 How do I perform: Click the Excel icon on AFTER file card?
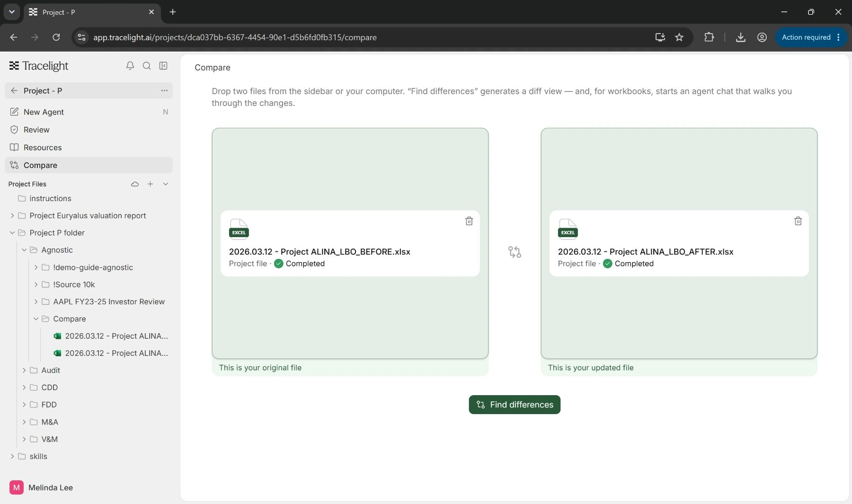(568, 229)
